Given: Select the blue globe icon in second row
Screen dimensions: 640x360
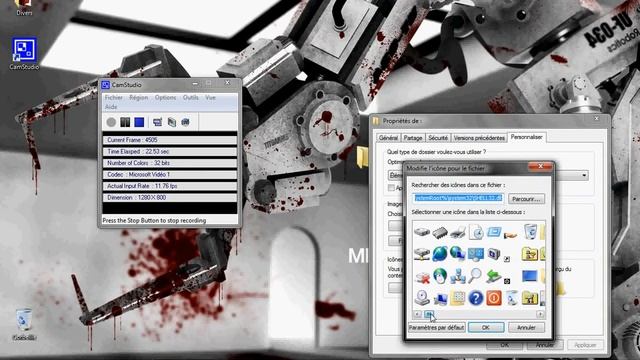Looking at the screenshot, I should click(440, 254).
